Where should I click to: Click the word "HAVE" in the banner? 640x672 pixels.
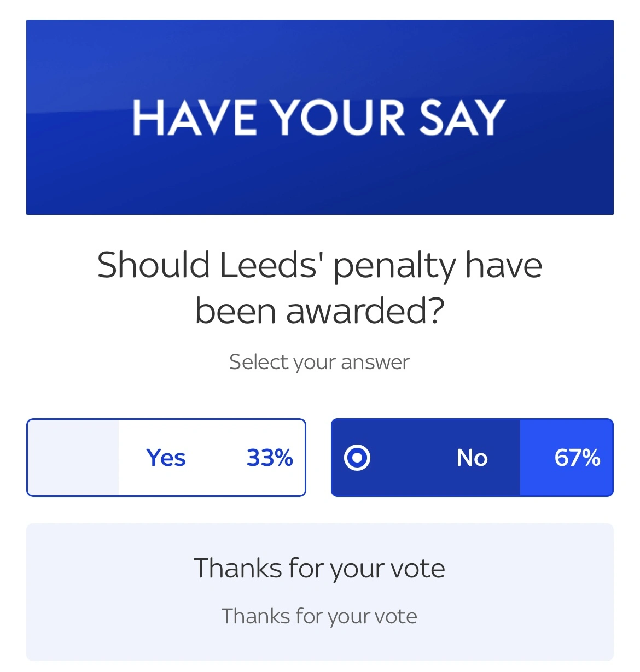coord(194,117)
